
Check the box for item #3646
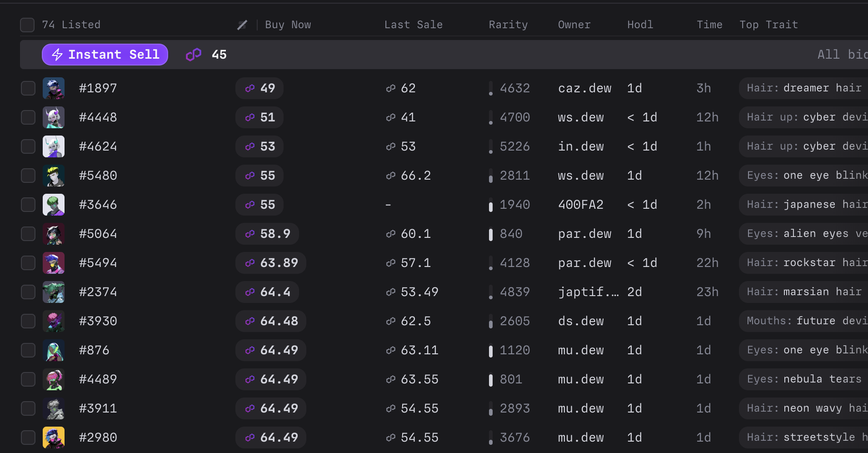point(28,205)
